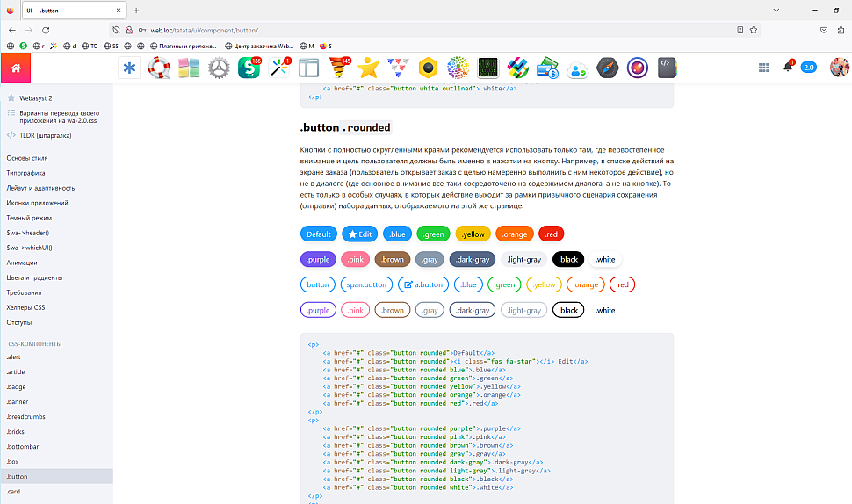This screenshot has width=852, height=504.
Task: Open the red lifebuoy app icon
Action: pos(159,68)
